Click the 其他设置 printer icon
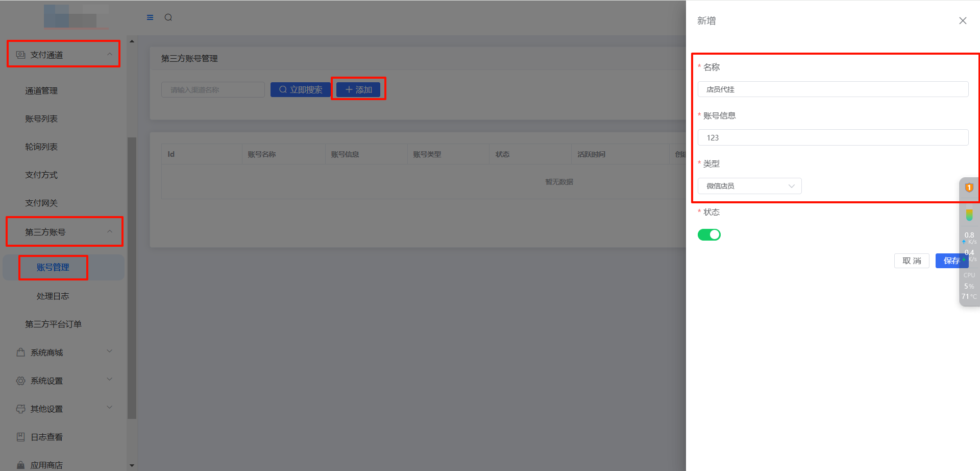The width and height of the screenshot is (980, 471). point(20,409)
